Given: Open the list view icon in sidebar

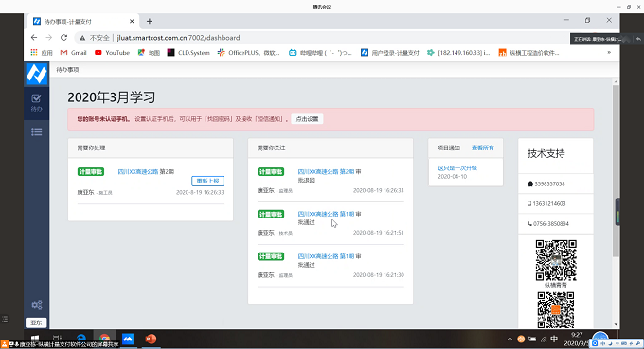Looking at the screenshot, I should [x=36, y=132].
